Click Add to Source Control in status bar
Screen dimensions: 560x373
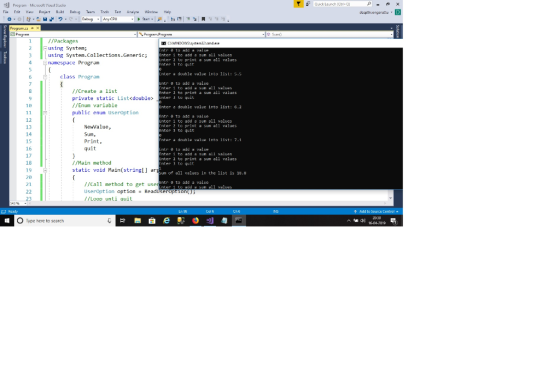pos(376,212)
